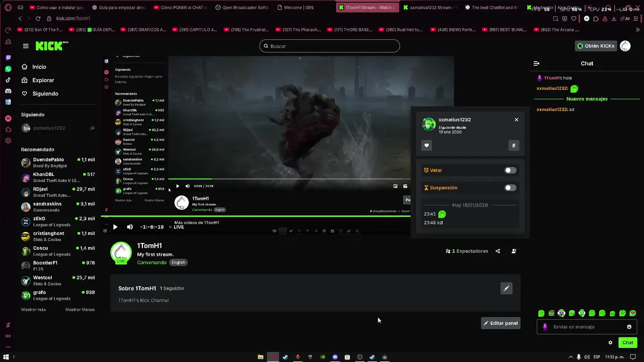The width and height of the screenshot is (644, 362).
Task: Click the Enviar un mensaje input
Action: [x=587, y=327]
